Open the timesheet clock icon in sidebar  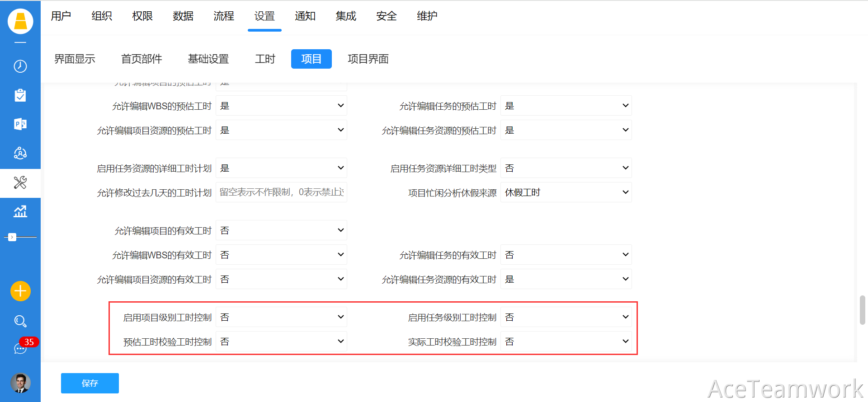(20, 66)
